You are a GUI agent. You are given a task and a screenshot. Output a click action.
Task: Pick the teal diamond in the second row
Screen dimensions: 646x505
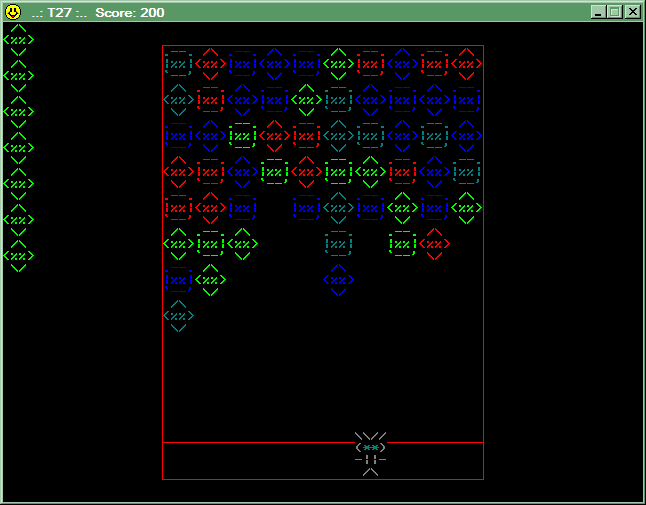tap(178, 100)
